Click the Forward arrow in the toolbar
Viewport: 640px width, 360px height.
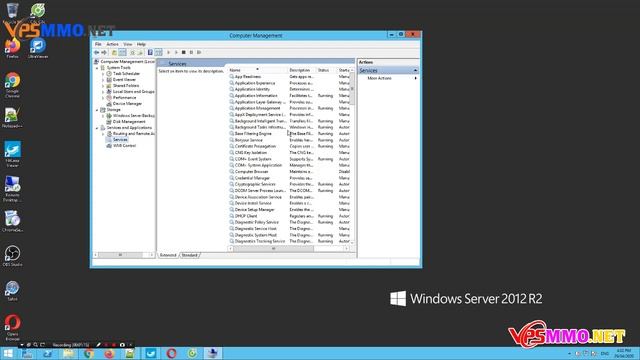click(104, 53)
